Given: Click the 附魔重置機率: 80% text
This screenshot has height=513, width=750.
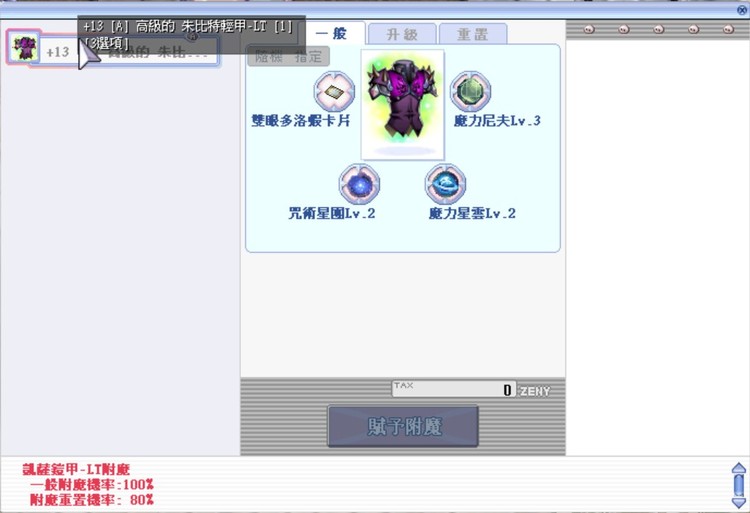Looking at the screenshot, I should point(91,500).
